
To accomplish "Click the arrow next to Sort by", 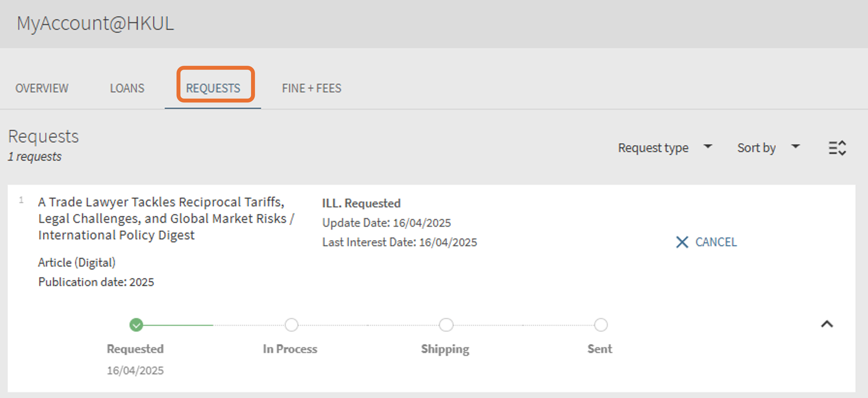I will click(795, 147).
